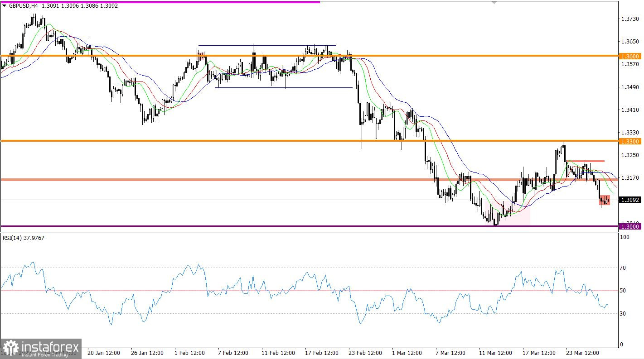Select the purple 1.3000 price level tag
The image size is (644, 359).
630,226
